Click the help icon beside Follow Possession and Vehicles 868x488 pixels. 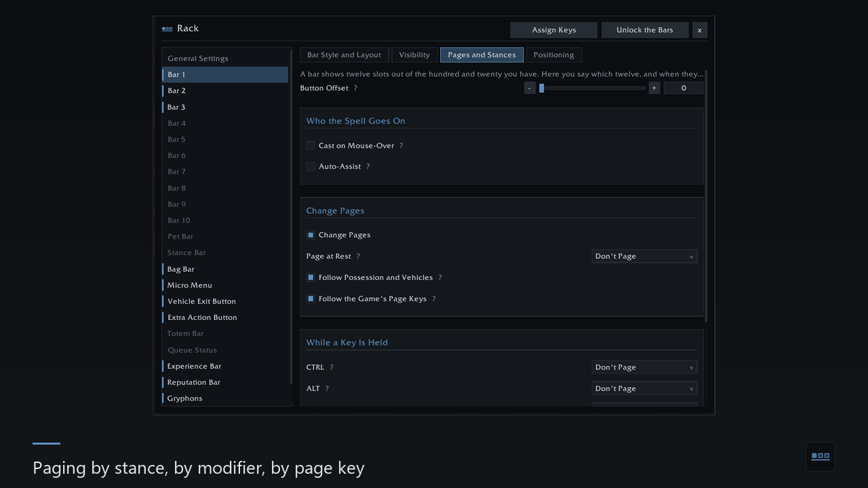[x=439, y=278]
